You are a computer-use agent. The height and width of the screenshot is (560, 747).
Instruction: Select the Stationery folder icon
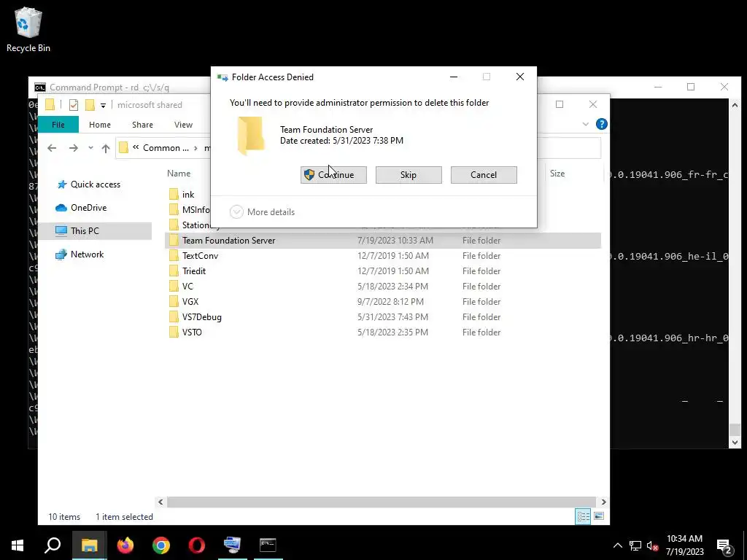[174, 225]
